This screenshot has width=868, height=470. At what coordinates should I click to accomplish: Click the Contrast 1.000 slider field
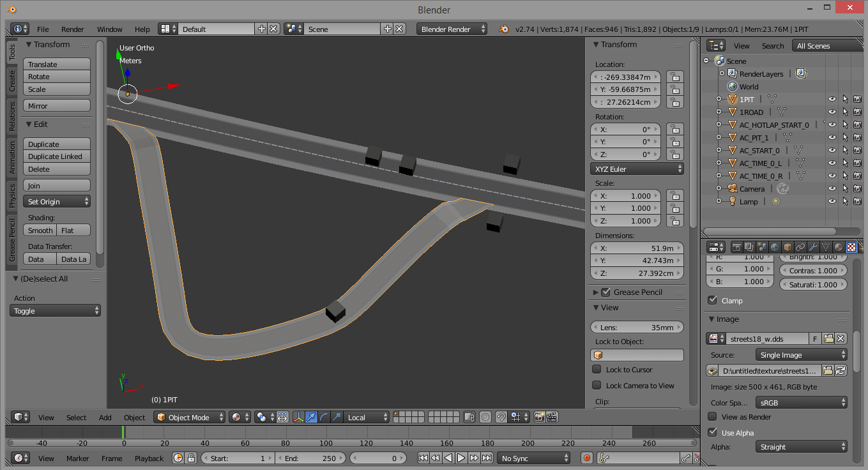click(813, 270)
